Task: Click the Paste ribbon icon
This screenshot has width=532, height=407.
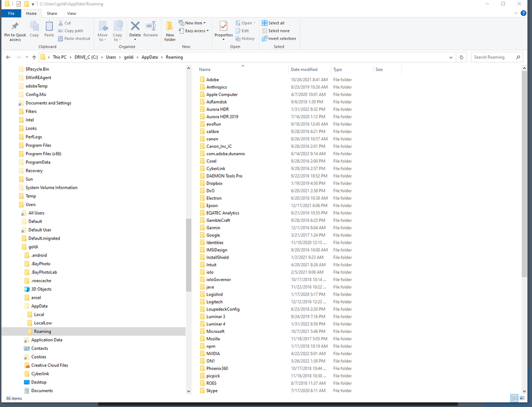Action: tap(49, 26)
